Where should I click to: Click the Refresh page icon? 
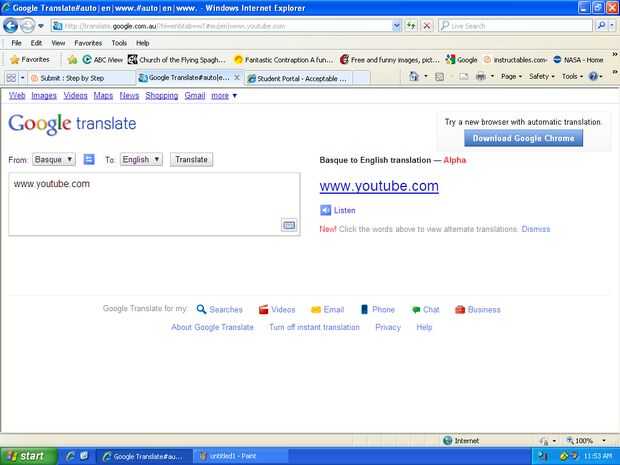(411, 26)
